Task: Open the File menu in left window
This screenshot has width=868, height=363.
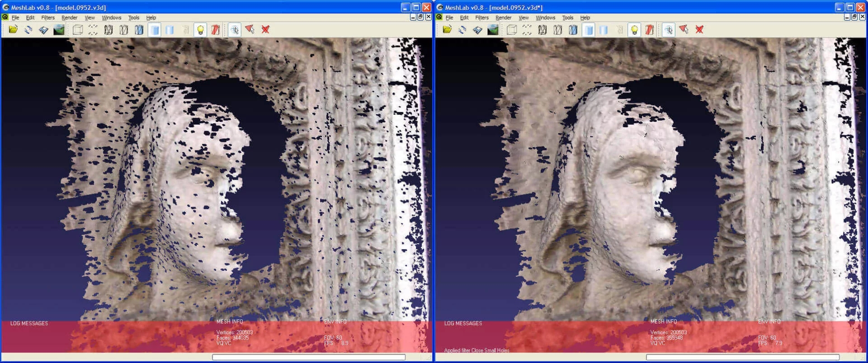Action: click(15, 18)
